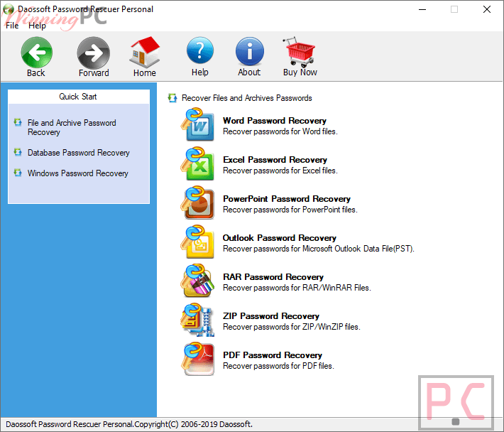Minimize the Daossoft Password Rescuer window

click(x=422, y=9)
